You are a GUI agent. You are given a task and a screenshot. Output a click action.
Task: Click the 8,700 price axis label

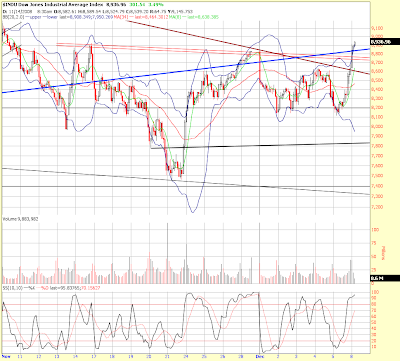377,62
